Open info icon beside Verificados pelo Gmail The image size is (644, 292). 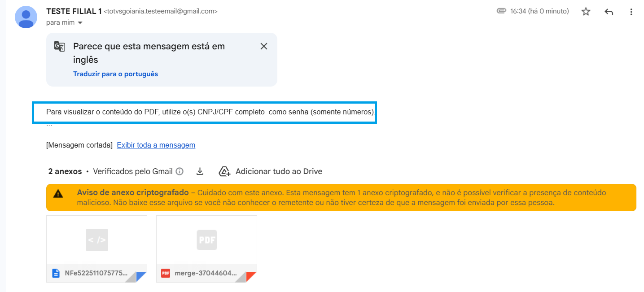(x=180, y=171)
